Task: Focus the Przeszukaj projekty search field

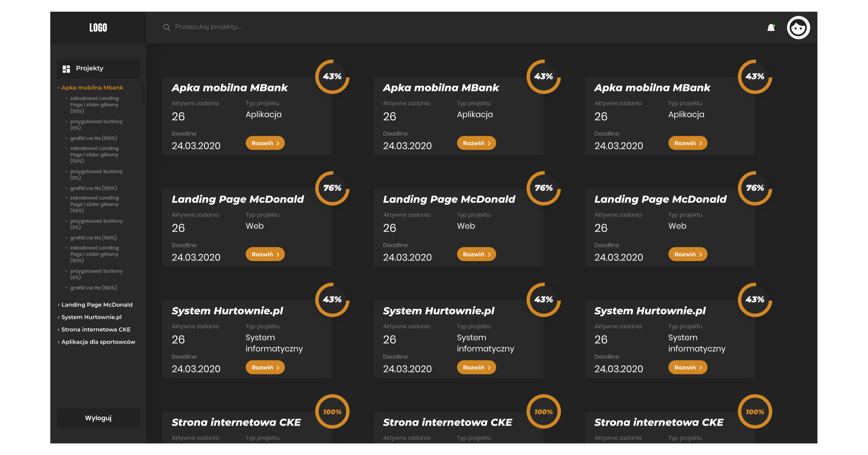Action: [x=207, y=27]
